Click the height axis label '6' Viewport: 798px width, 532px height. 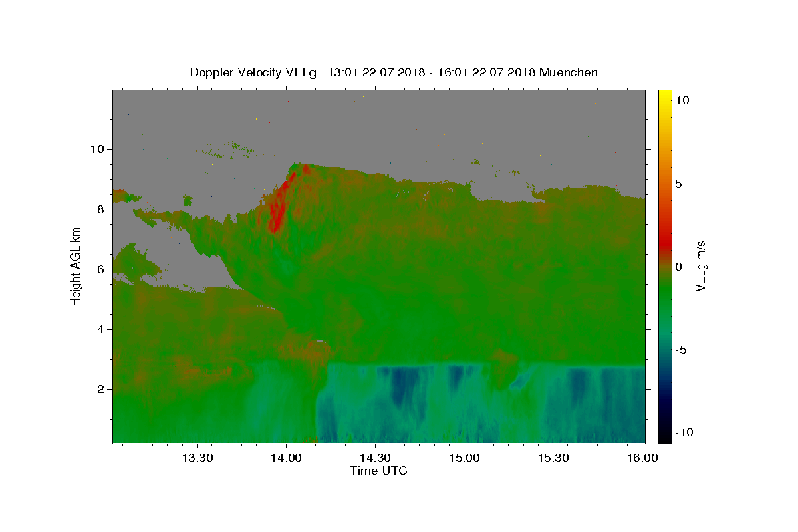[x=101, y=269]
